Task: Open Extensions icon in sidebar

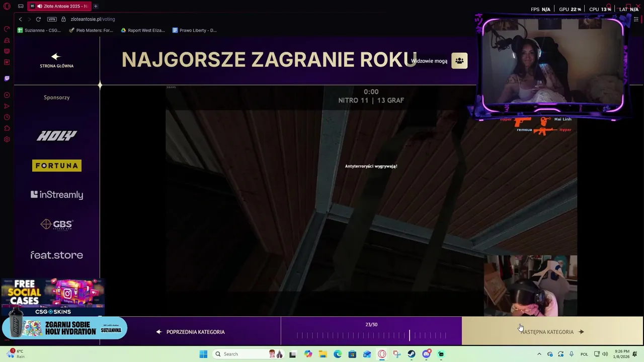Action: pyautogui.click(x=7, y=128)
